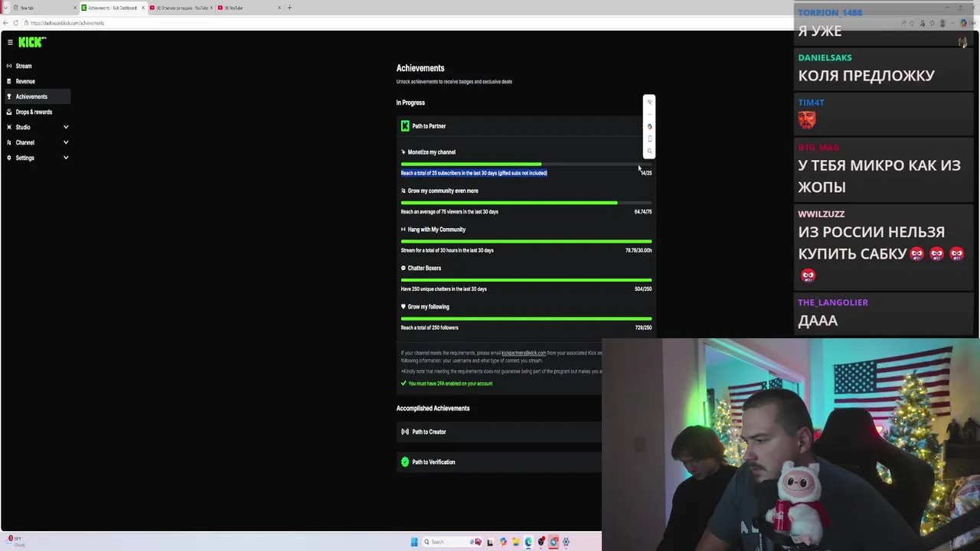The height and width of the screenshot is (551, 980).
Task: Click the '78.79/30.00h' stream hours value
Action: point(639,250)
